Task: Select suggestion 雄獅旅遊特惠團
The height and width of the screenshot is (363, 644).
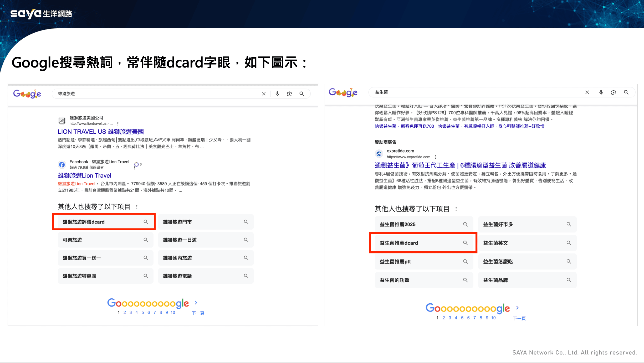Action: click(105, 276)
